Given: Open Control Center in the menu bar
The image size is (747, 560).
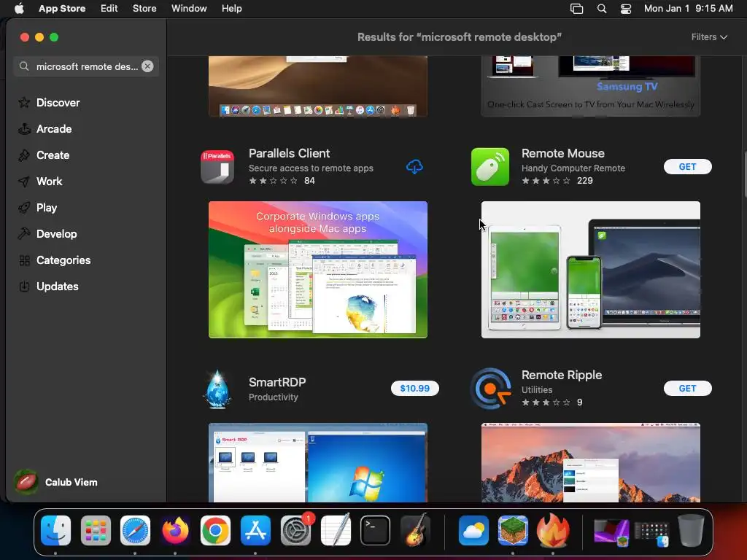Looking at the screenshot, I should (x=625, y=9).
